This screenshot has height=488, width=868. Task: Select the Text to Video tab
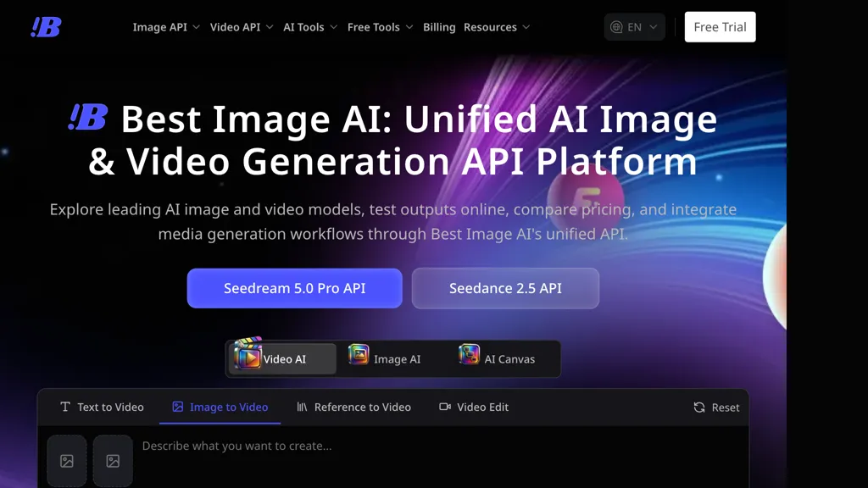[102, 407]
